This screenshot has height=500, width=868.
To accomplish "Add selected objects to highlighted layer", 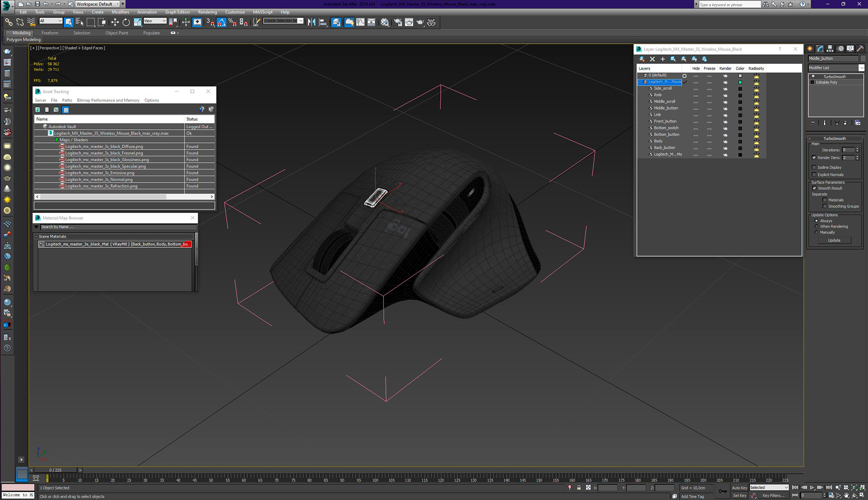I will pyautogui.click(x=663, y=59).
